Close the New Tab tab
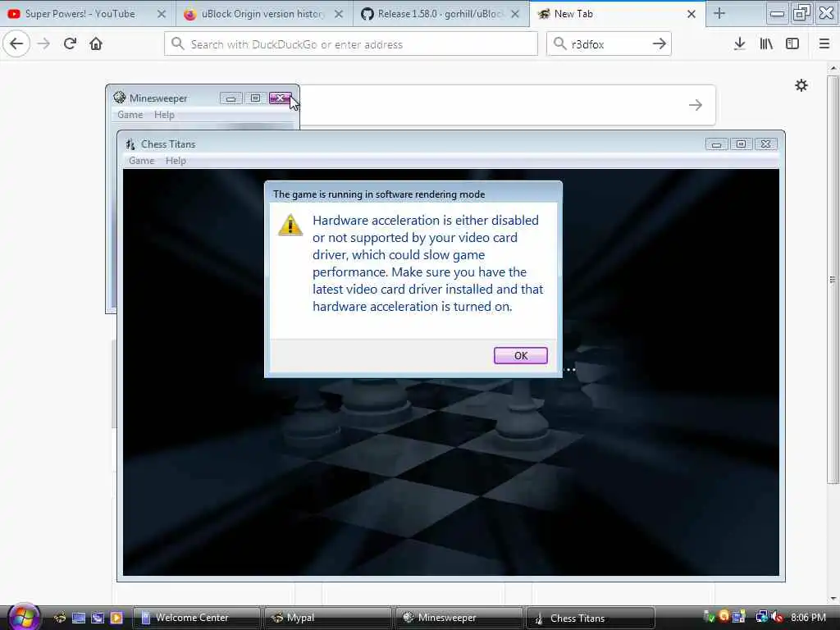This screenshot has width=840, height=630. (691, 15)
